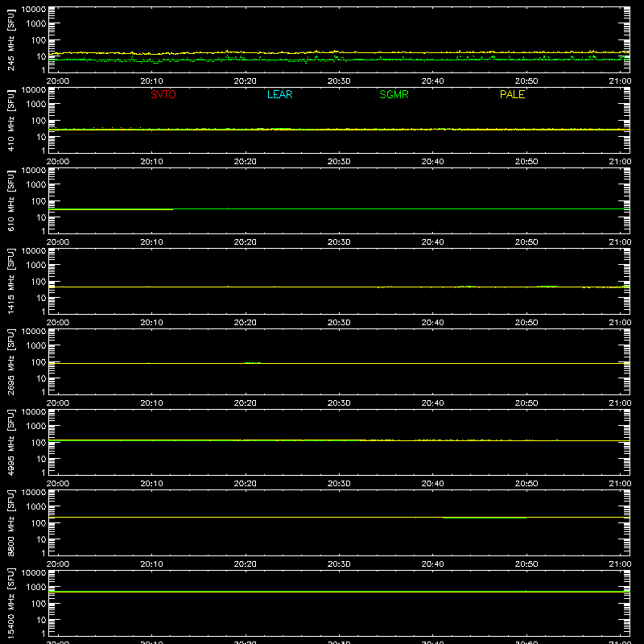Image resolution: width=644 pixels, height=644 pixels.
Task: Click the 20:30 time label under 1415 MHz plot
Action: click(x=339, y=323)
